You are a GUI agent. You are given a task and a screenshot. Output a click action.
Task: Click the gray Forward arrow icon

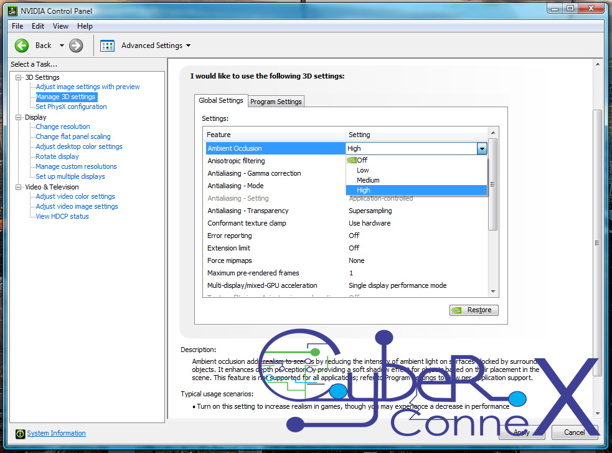point(76,46)
